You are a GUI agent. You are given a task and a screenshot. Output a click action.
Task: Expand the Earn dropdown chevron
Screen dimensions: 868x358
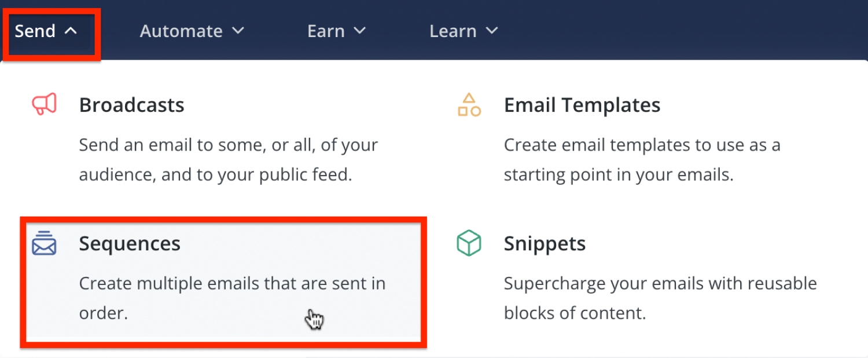coord(360,31)
